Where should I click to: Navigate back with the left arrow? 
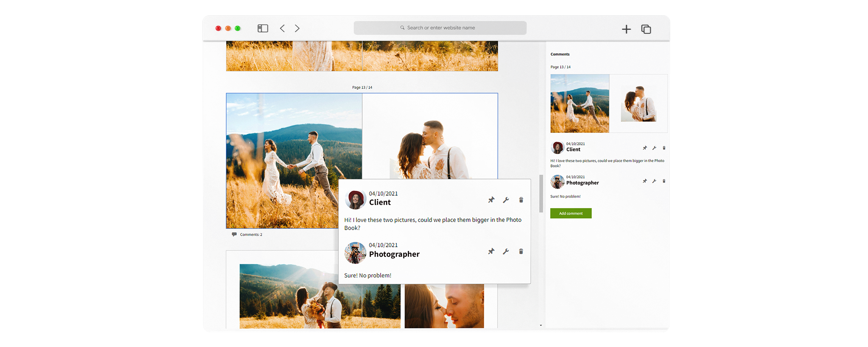pyautogui.click(x=282, y=28)
